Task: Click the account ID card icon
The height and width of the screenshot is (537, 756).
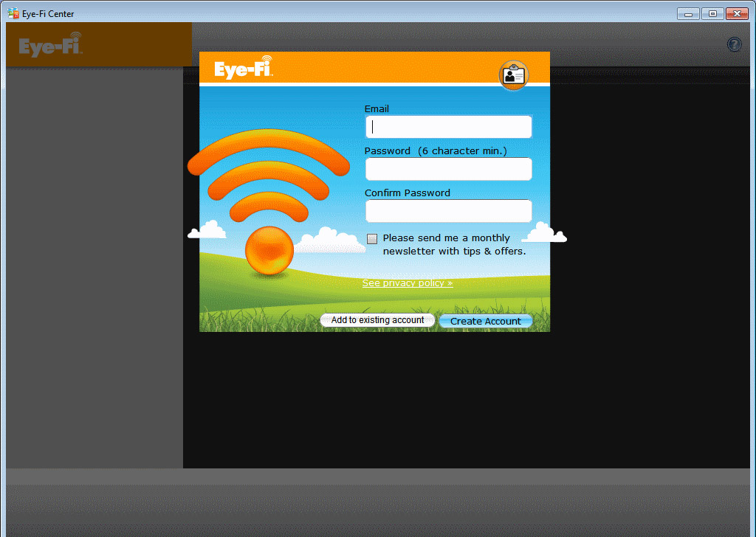Action: click(514, 75)
